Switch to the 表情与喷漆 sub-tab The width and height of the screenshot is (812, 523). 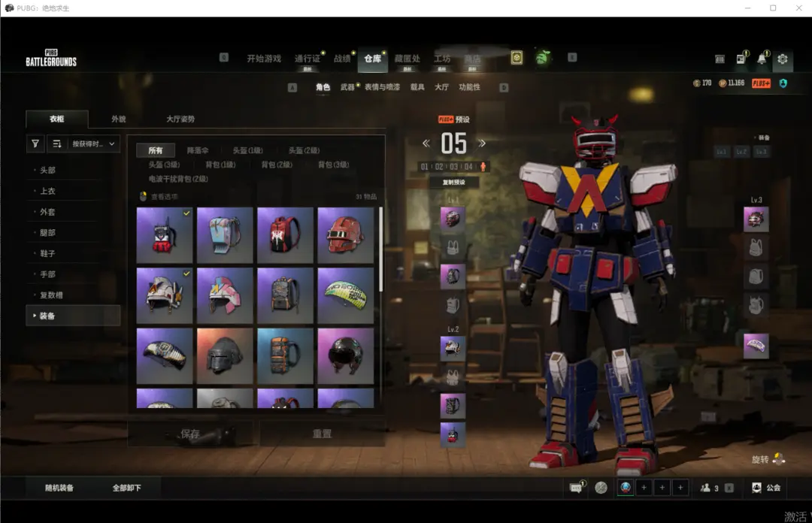pos(382,87)
